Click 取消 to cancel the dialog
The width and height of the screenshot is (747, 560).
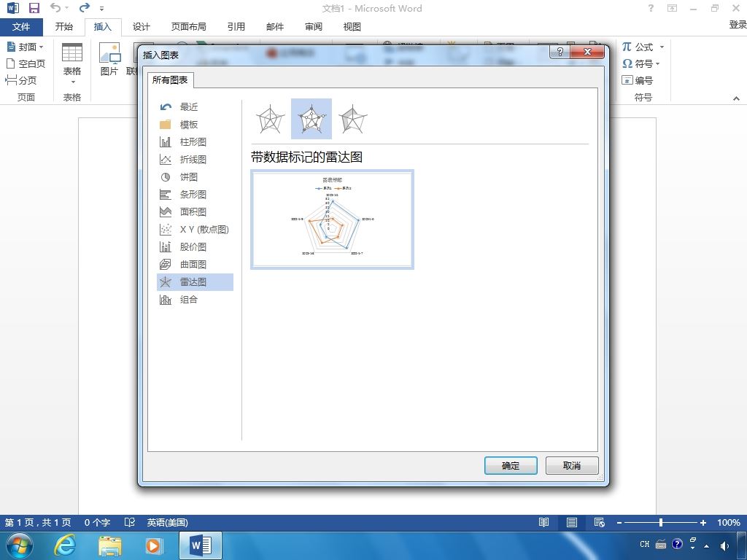[x=572, y=465]
